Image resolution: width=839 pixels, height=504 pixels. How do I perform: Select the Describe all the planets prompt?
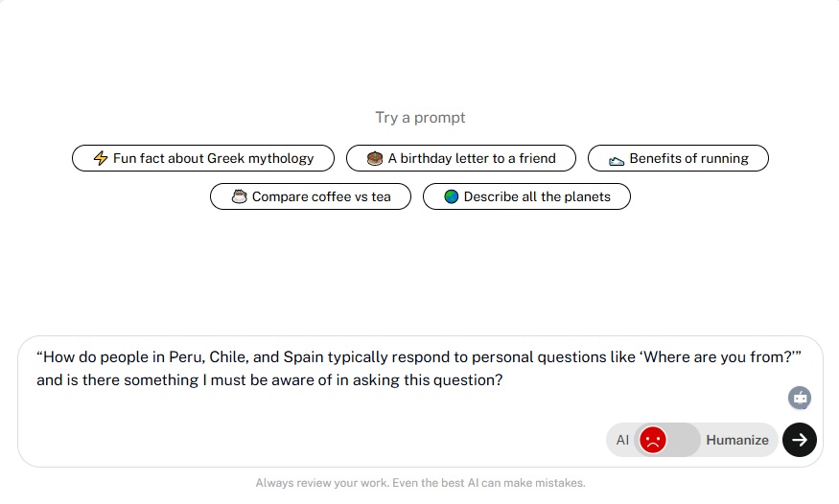(x=526, y=196)
